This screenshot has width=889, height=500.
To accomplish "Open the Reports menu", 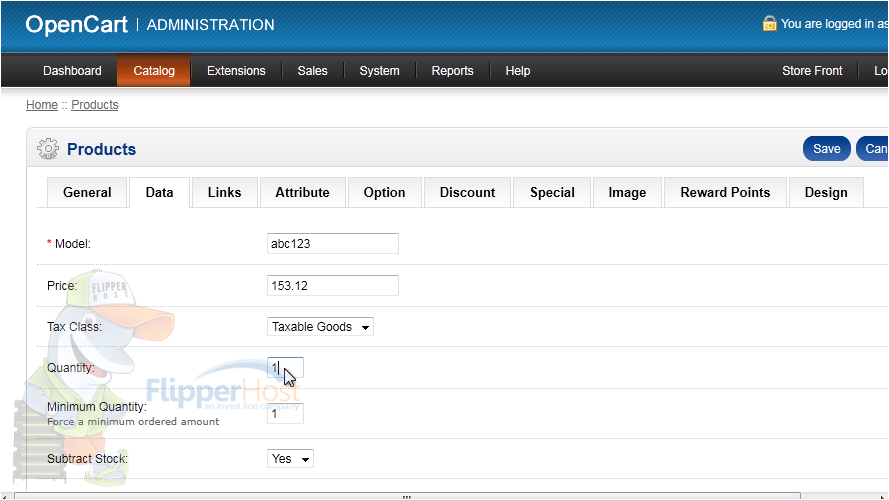I will (452, 71).
